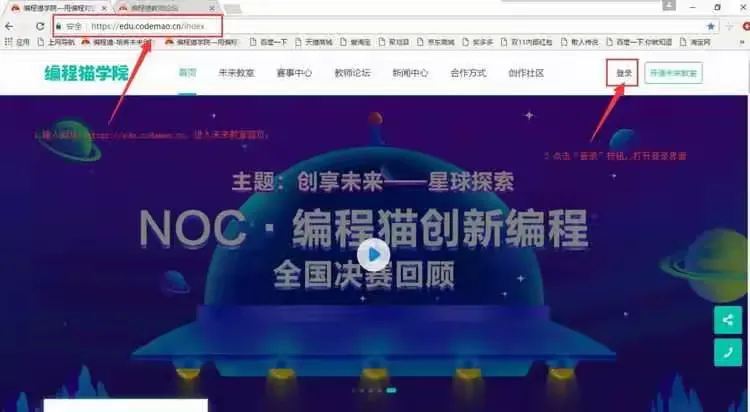Click the 编程猫学院 logo

click(x=87, y=73)
